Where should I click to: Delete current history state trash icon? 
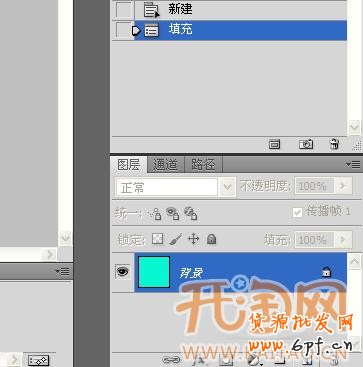[334, 144]
